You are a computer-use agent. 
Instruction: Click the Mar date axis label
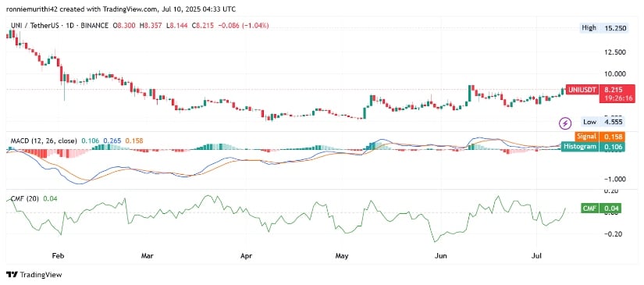(147, 256)
